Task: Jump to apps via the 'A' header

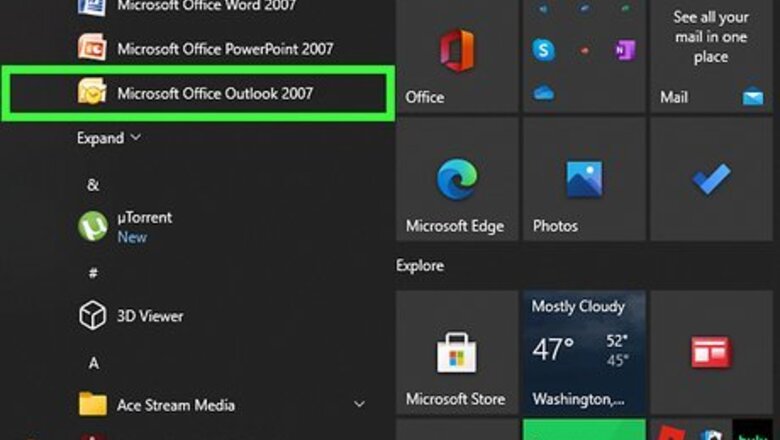Action: [x=93, y=363]
